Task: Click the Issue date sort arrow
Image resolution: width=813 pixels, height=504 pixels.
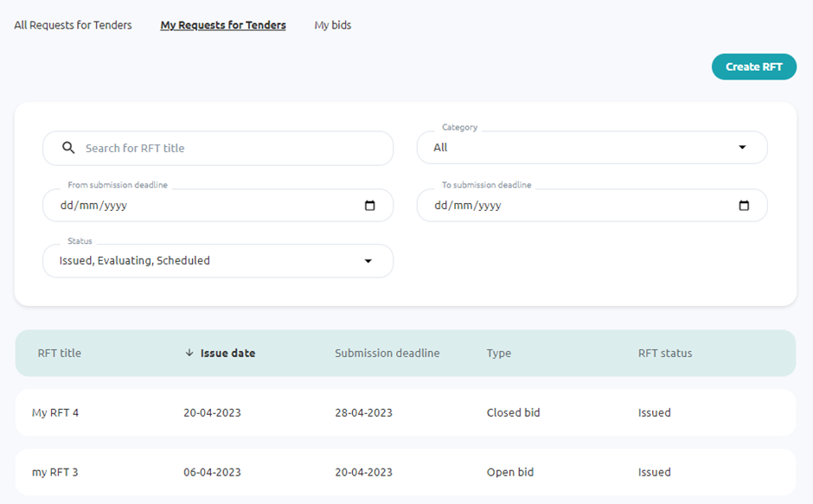Action: pos(189,353)
